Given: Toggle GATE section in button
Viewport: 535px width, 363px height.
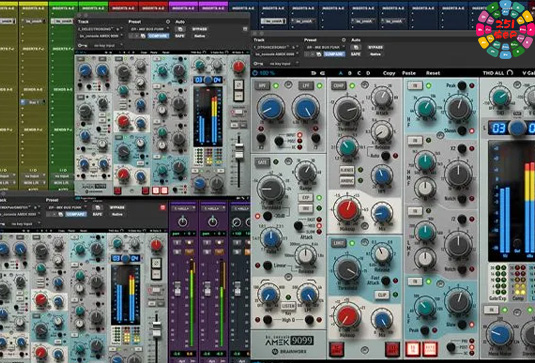Looking at the screenshot, I should point(262,162).
